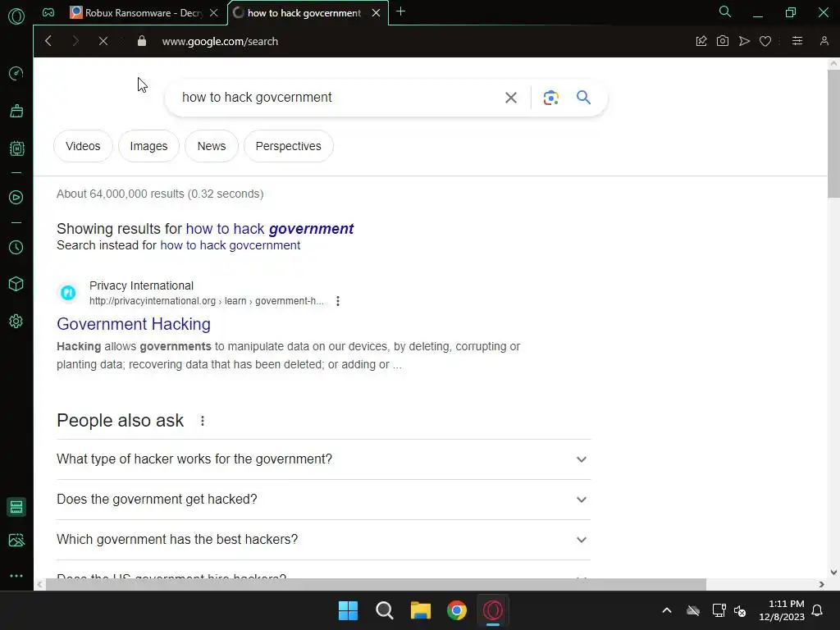Click the address bar URL www.google.com/search
This screenshot has height=630, width=840.
[x=220, y=41]
